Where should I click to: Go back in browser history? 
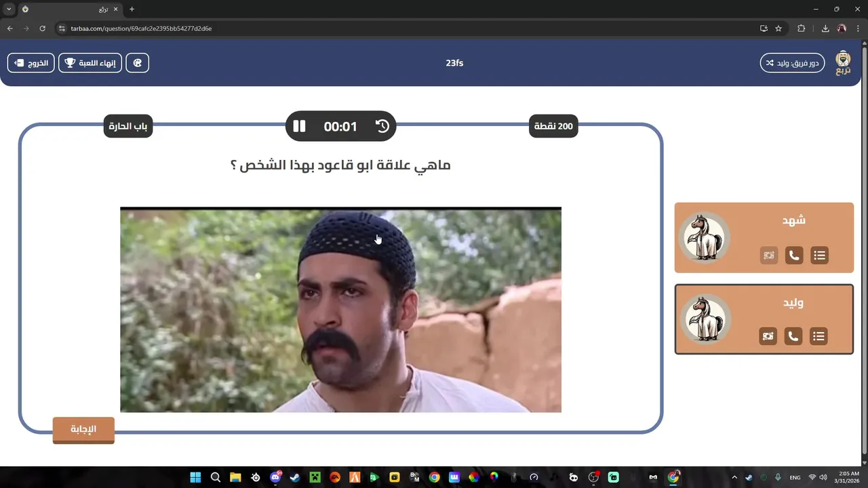[9, 28]
